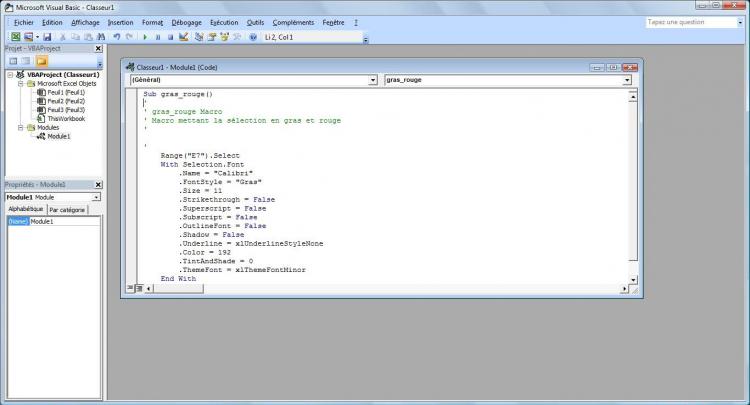Click the blue Help question mark icon
This screenshot has width=750, height=405.
point(253,37)
